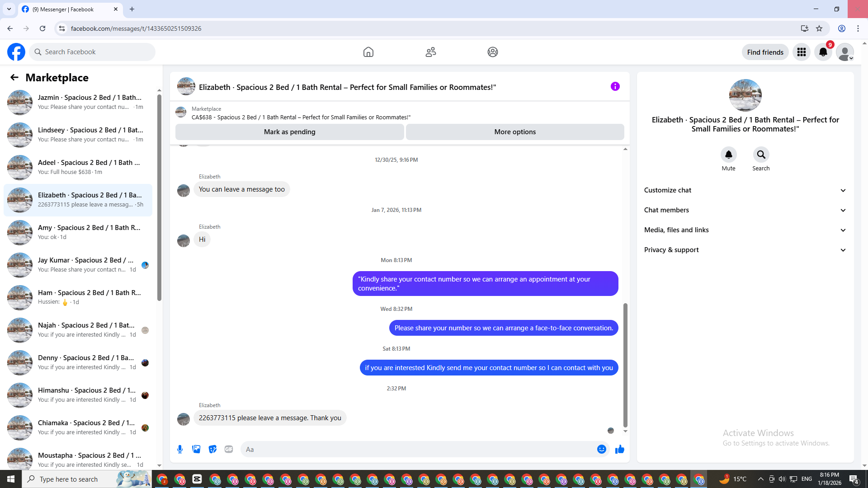
Task: Toggle the conversation information panel
Action: point(615,86)
